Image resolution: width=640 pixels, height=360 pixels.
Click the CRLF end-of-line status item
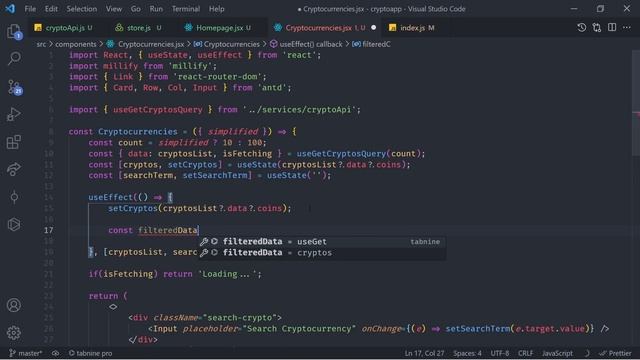point(525,353)
